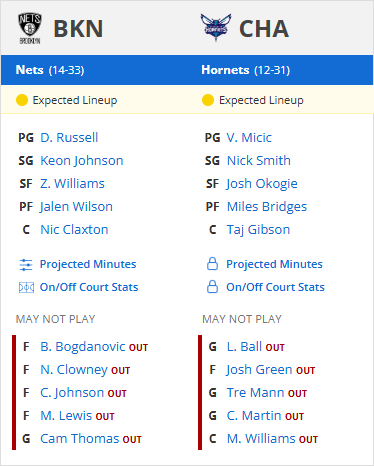
Task: Select Taj Gibson in the Hornets lineup
Action: tap(258, 230)
